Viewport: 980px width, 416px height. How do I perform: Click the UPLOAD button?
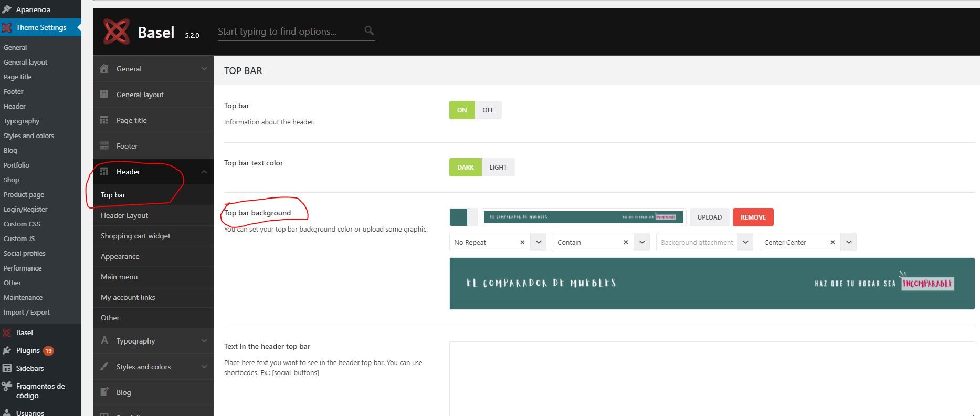click(x=710, y=217)
